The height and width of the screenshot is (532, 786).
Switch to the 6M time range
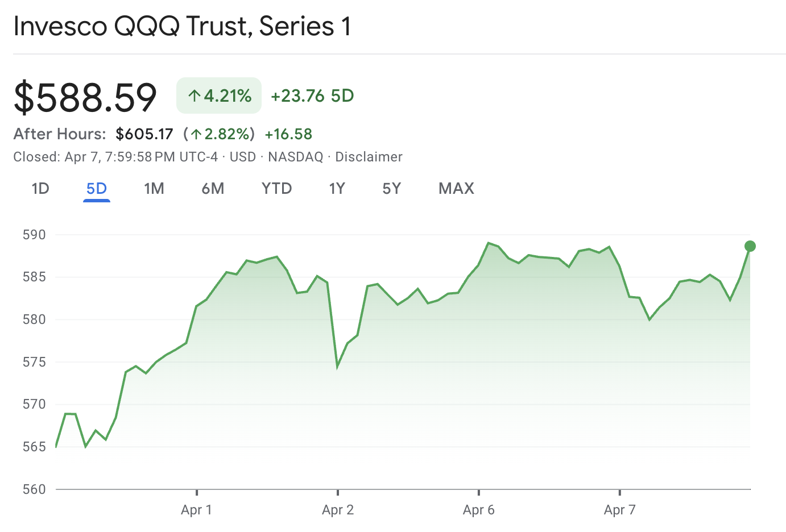coord(213,188)
